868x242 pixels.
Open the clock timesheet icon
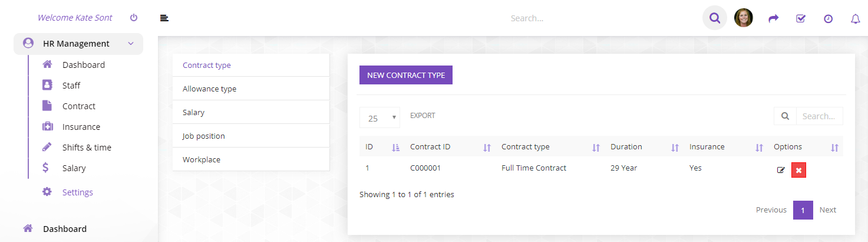point(828,19)
